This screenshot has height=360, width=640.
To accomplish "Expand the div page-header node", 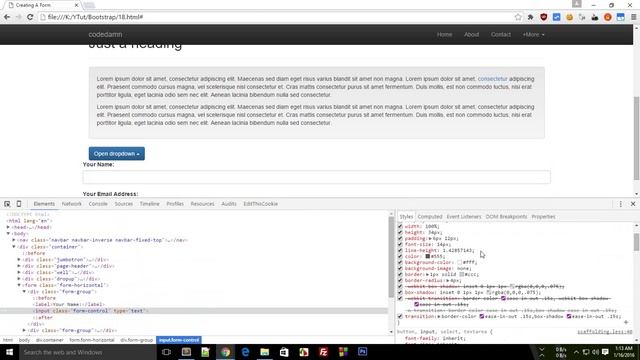I will 19,266.
